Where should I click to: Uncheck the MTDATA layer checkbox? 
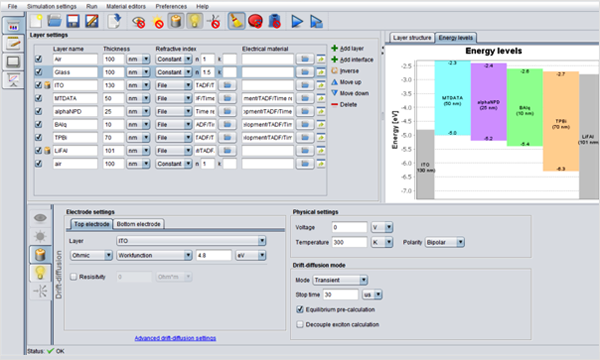click(x=38, y=98)
